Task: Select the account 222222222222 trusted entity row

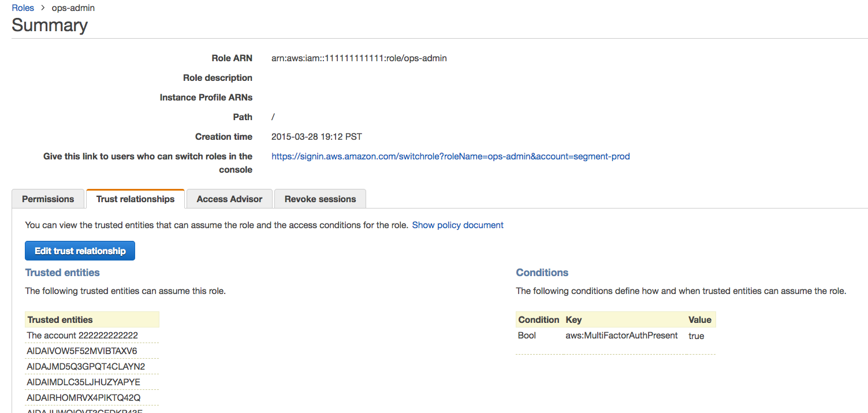Action: [82, 336]
